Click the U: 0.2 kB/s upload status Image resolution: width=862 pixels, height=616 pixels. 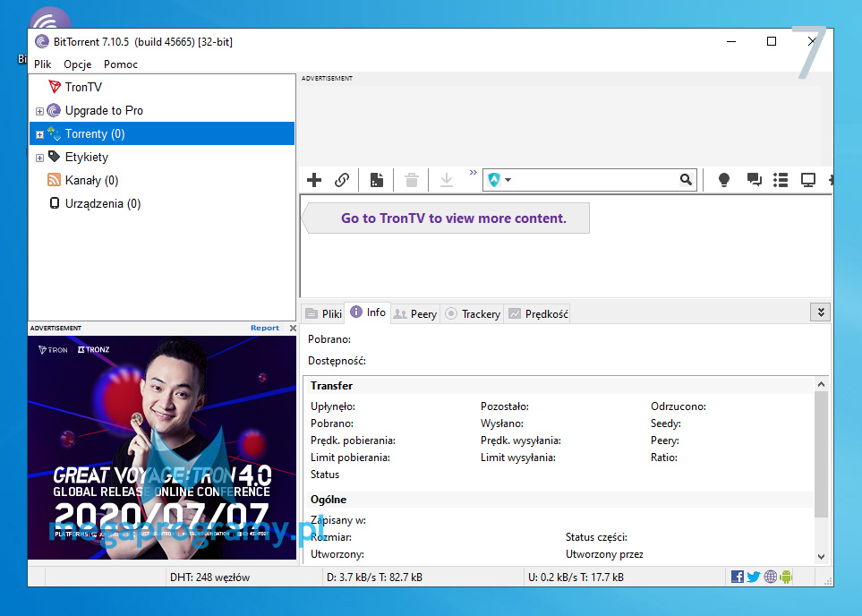click(576, 577)
